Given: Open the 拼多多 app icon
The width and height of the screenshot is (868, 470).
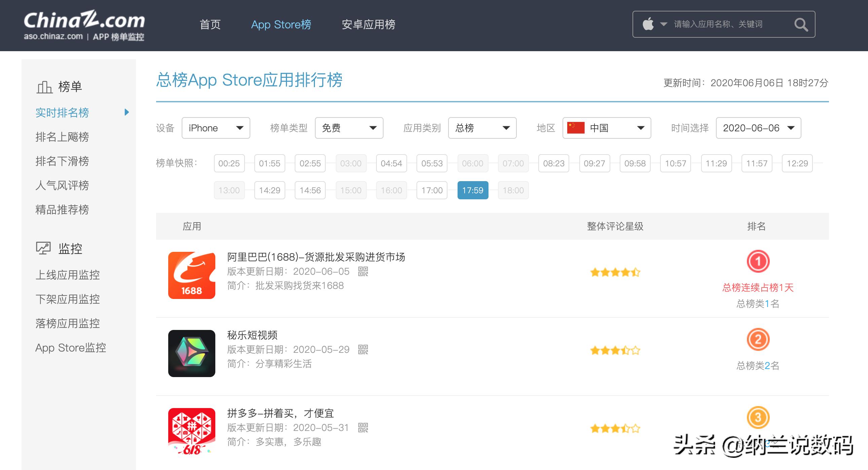Looking at the screenshot, I should [x=192, y=431].
